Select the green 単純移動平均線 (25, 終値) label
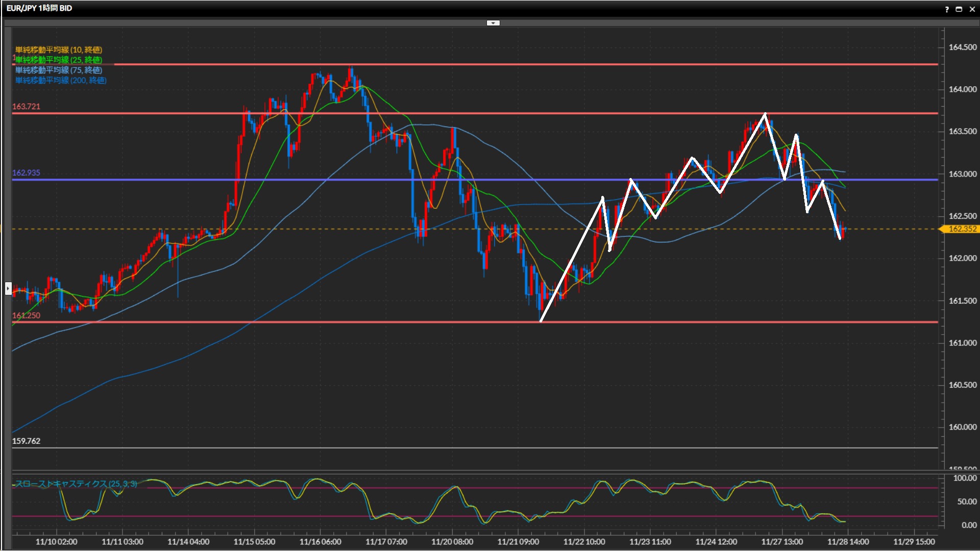This screenshot has width=980, height=551. [58, 60]
